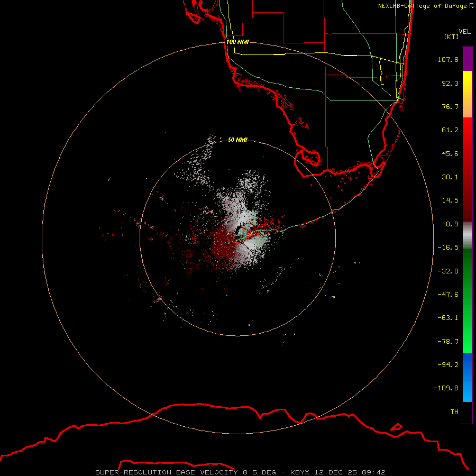Click the 50 NMI range ring label
Viewport: 476px width, 476px height.
237,140
